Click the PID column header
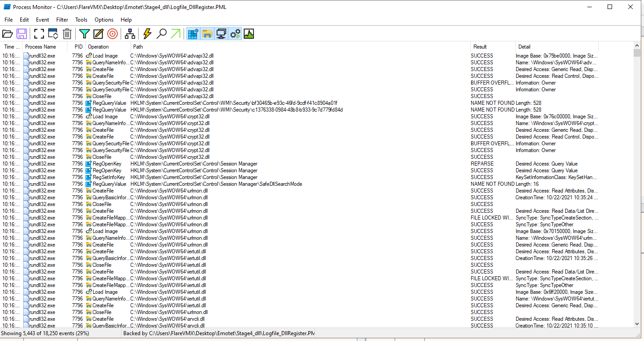 coord(77,47)
